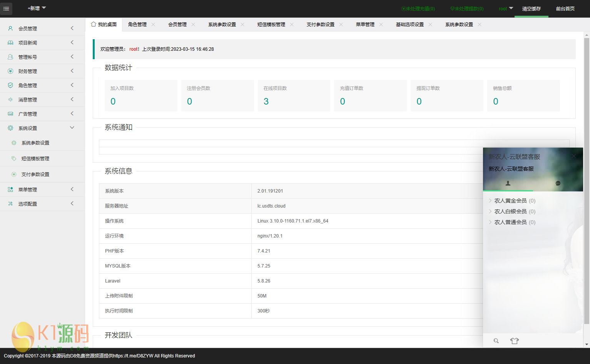Click the page scrollbar down arrow
This screenshot has height=364, width=590.
587,344
